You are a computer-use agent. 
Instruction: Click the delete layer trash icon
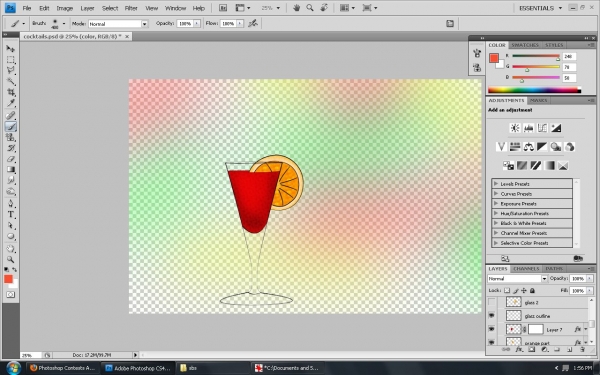[582, 350]
